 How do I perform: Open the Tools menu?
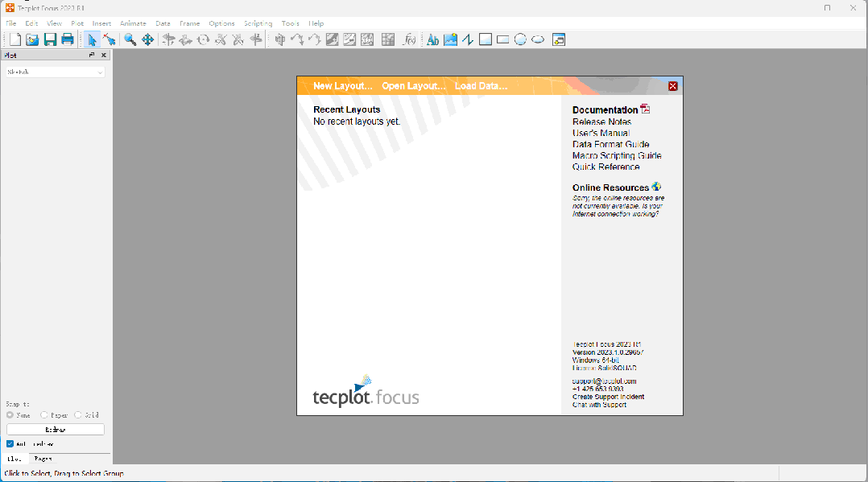point(290,23)
